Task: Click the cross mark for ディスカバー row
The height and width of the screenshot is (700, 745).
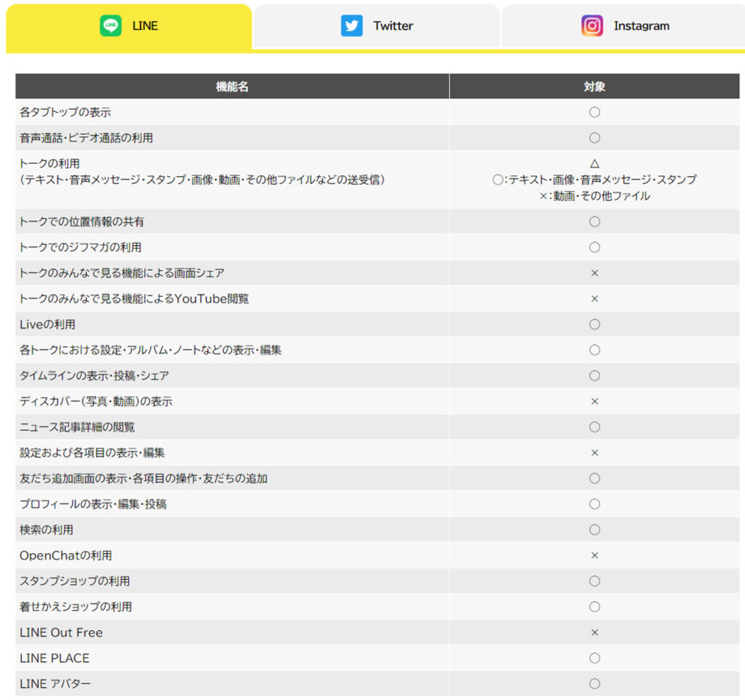Action: point(594,401)
